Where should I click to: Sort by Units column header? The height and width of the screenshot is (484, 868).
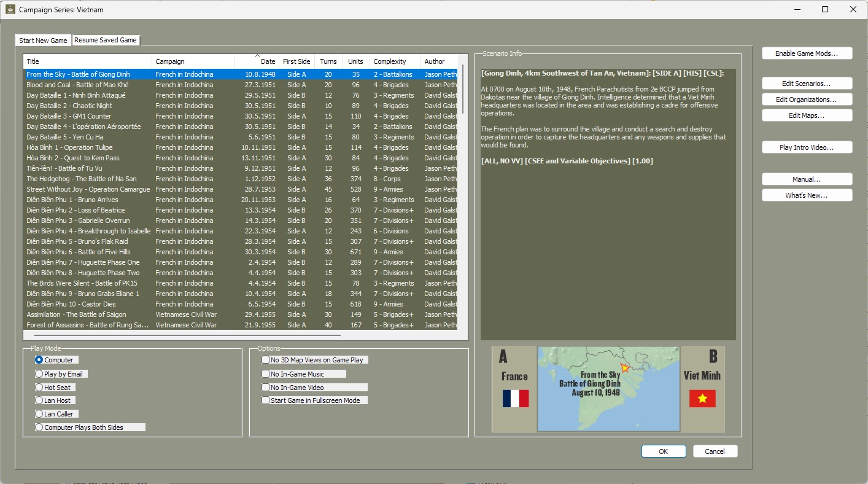pyautogui.click(x=355, y=61)
